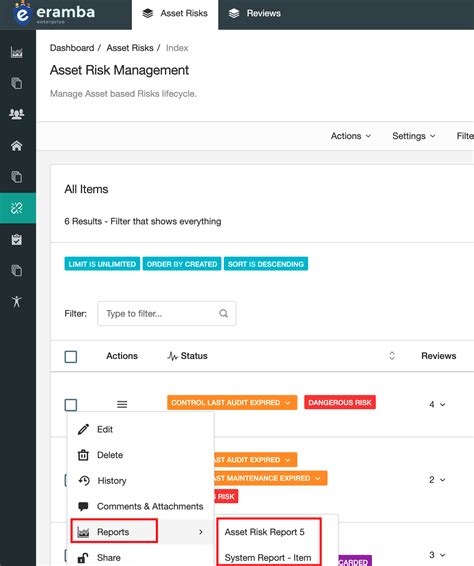This screenshot has width=474, height=566.
Task: Open the chart dashboard icon in the sidebar
Action: click(x=17, y=52)
